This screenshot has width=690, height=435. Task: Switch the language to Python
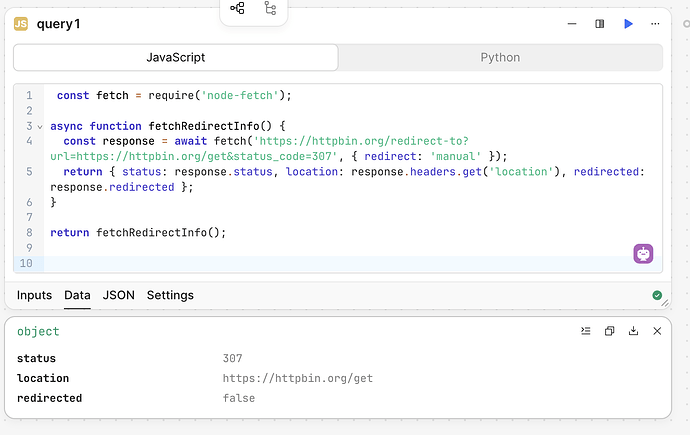pyautogui.click(x=500, y=57)
